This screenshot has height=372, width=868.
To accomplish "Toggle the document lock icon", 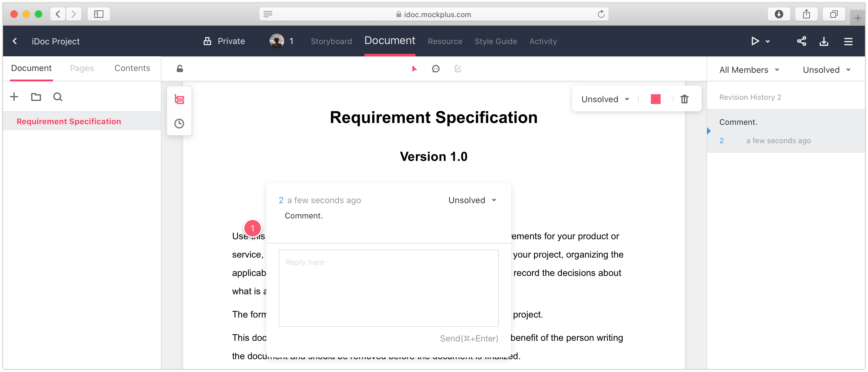I will (x=180, y=69).
